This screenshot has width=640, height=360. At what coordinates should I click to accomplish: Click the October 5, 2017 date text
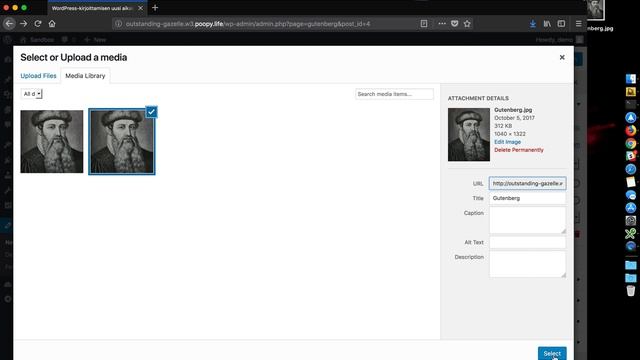coord(514,118)
